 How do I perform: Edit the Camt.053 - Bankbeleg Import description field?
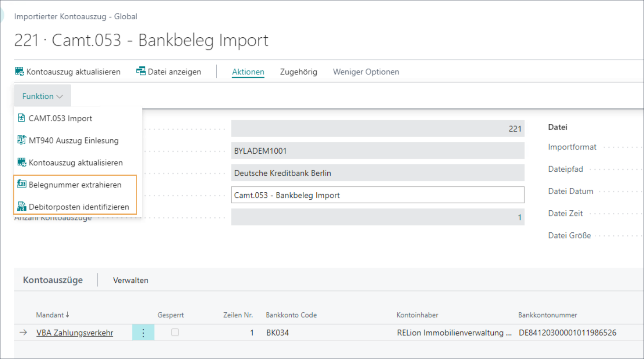click(378, 195)
